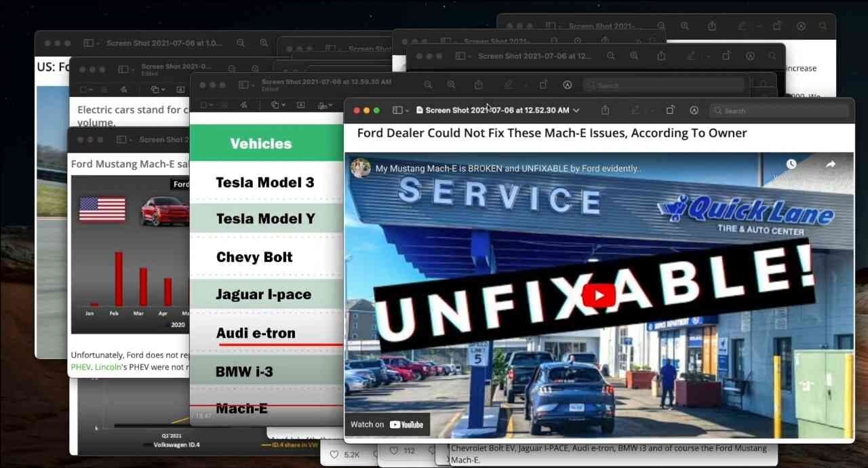Screen dimensions: 868x468
Task: Open Shapes dropdown in 12.59.30 AM markup toolbar
Action: pos(277,105)
